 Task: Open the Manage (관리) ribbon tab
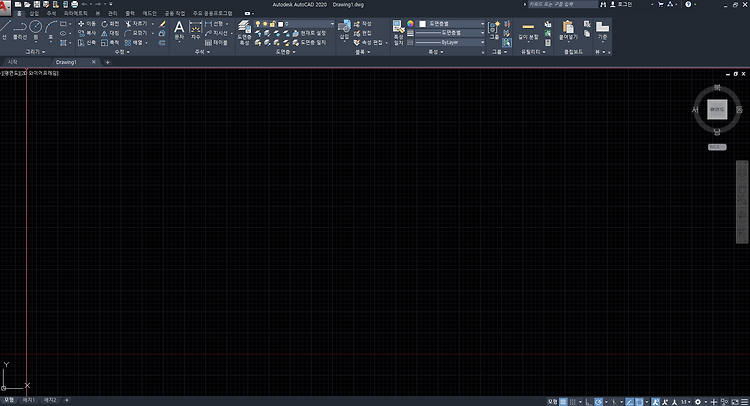112,13
